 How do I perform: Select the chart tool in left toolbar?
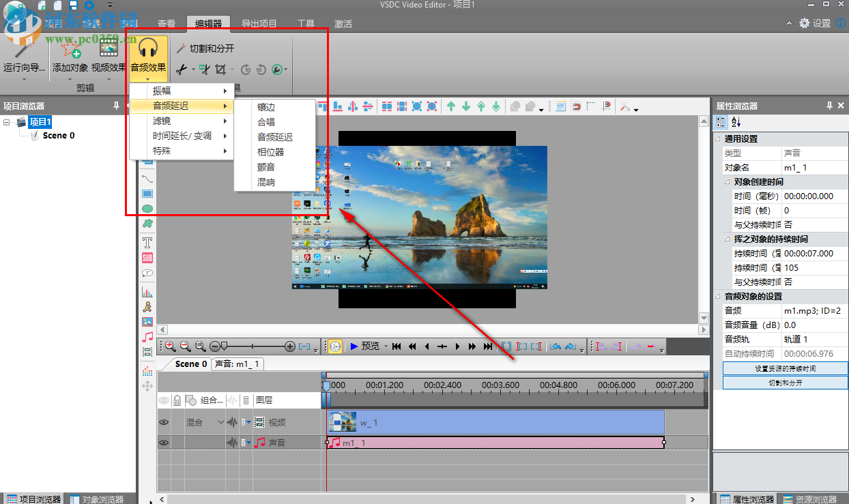point(147,291)
